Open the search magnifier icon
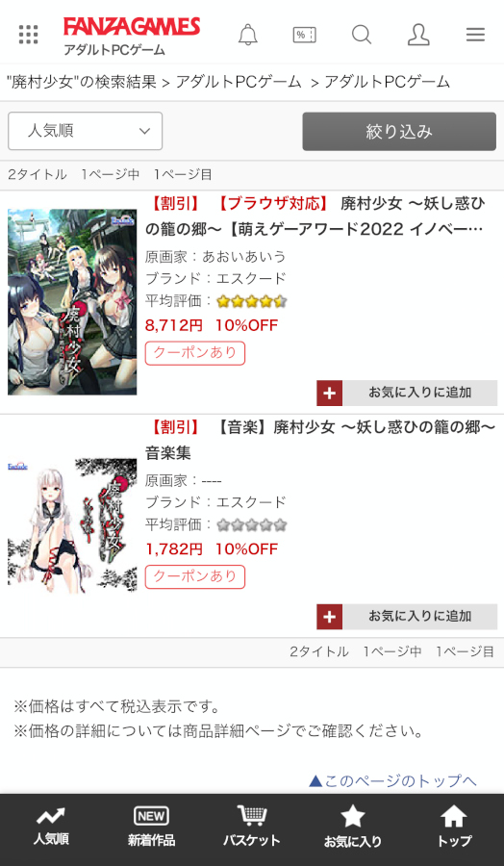Screen dimensions: 504x866 point(362,35)
